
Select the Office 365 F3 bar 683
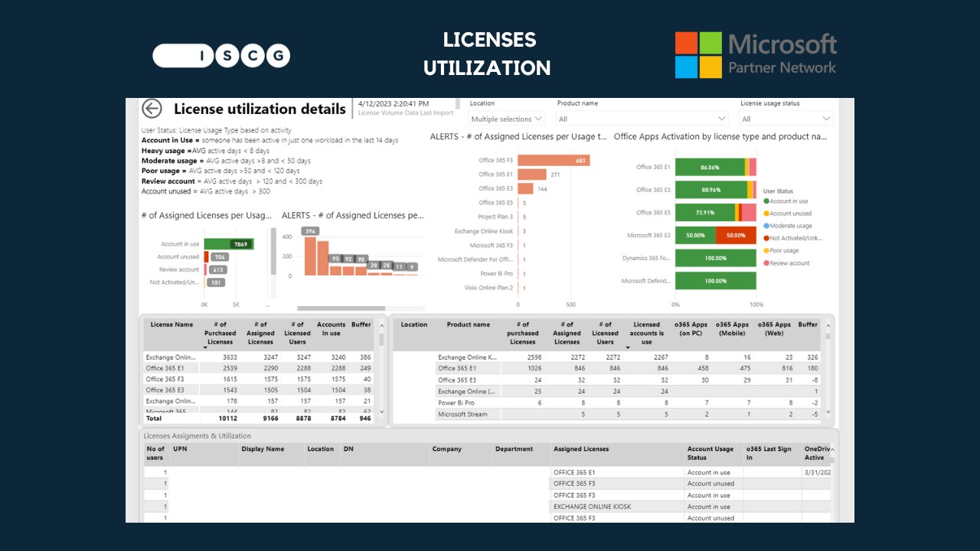pyautogui.click(x=554, y=161)
